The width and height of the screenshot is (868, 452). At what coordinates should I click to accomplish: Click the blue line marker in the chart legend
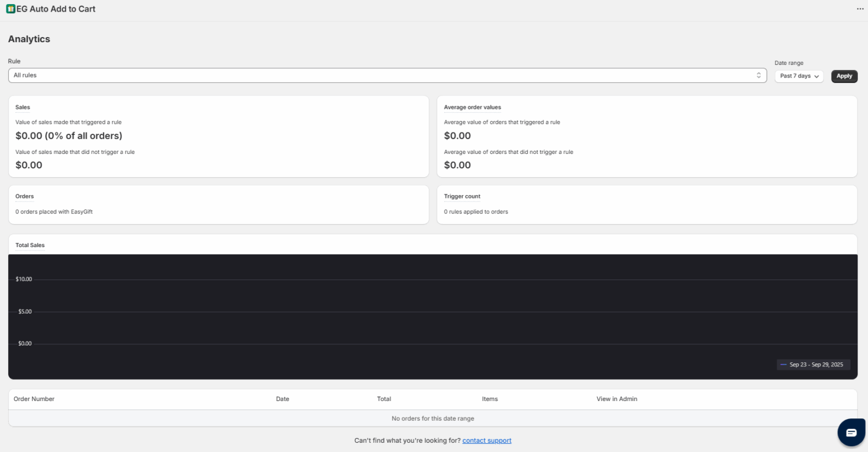[x=784, y=365]
